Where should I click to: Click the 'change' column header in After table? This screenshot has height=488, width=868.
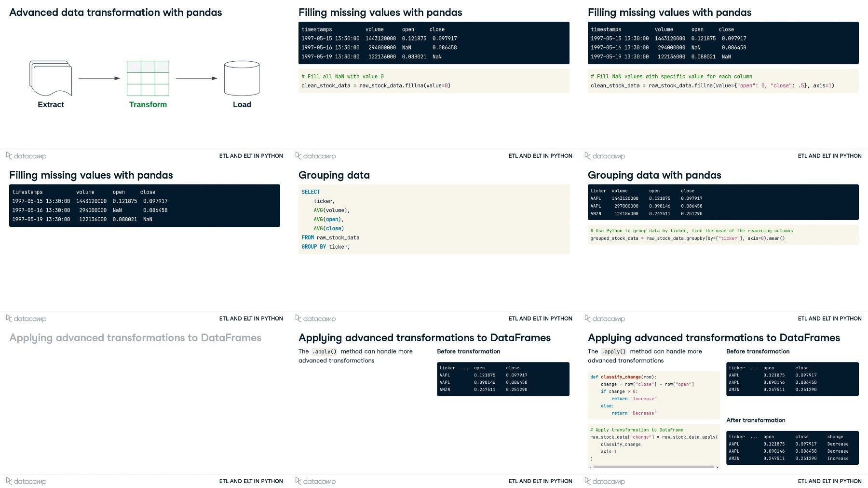coord(835,437)
